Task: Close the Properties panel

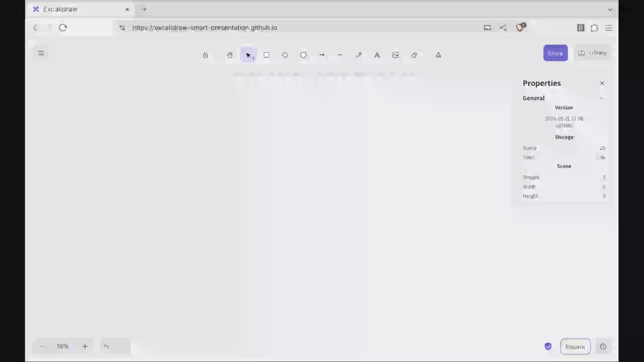Action: click(x=602, y=83)
